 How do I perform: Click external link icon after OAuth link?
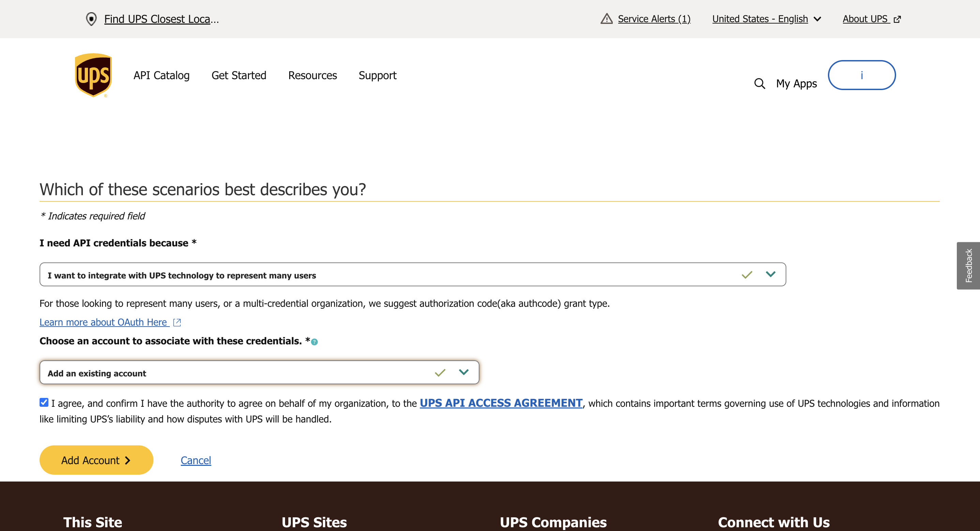177,322
